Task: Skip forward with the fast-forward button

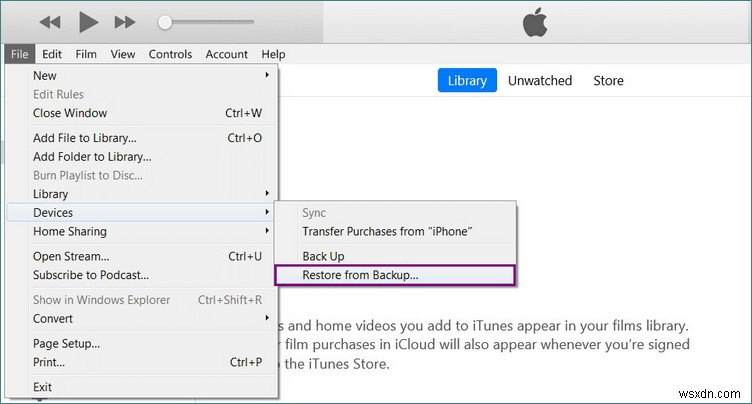Action: pyautogui.click(x=125, y=22)
